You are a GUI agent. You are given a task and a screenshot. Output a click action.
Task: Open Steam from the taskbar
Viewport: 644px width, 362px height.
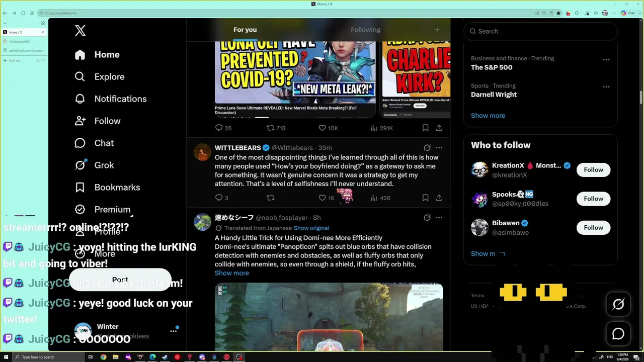pos(165,357)
